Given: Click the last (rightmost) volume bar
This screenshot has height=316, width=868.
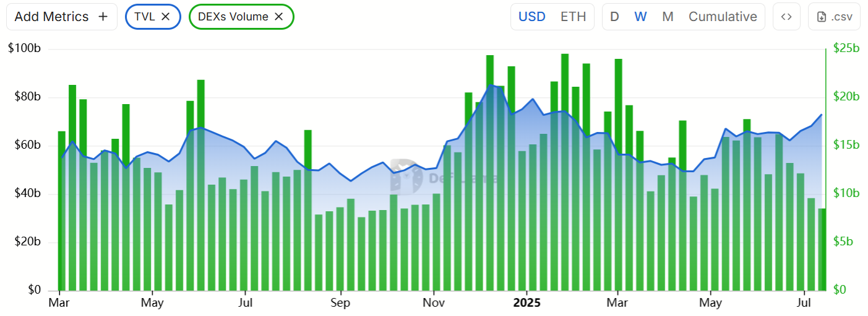Looking at the screenshot, I should click(822, 249).
